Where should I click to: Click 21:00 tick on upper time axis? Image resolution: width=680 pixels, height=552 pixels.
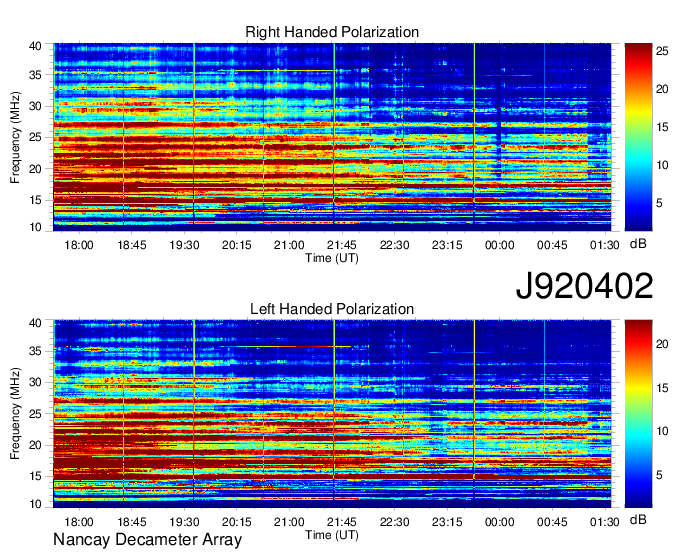[289, 245]
